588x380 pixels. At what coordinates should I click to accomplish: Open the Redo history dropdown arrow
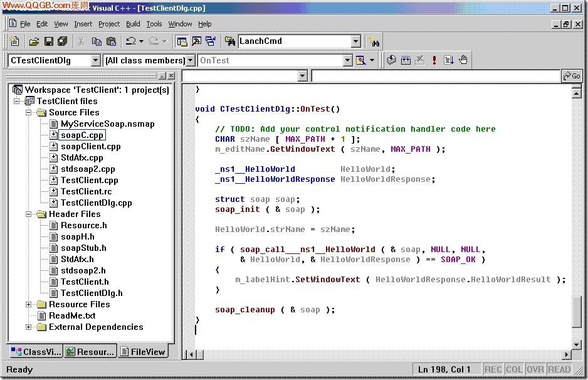point(164,41)
